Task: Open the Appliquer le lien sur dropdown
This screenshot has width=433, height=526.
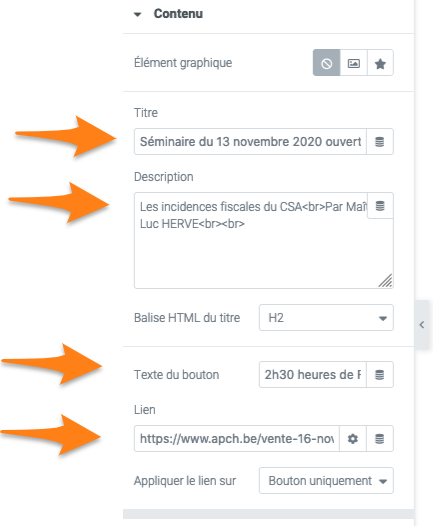Action: click(x=326, y=481)
